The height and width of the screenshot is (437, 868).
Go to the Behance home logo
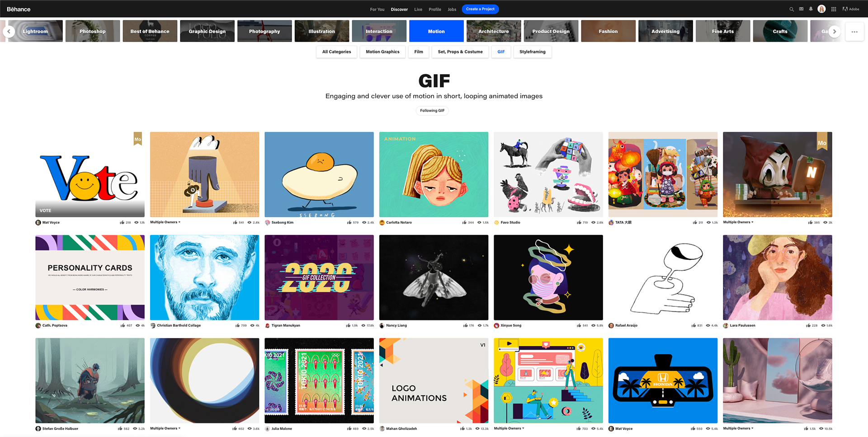pos(19,9)
